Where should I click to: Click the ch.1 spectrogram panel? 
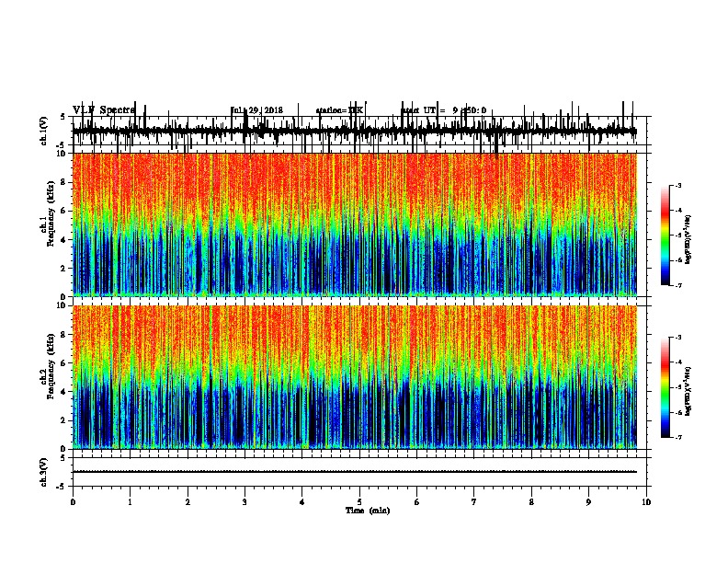[x=355, y=224]
